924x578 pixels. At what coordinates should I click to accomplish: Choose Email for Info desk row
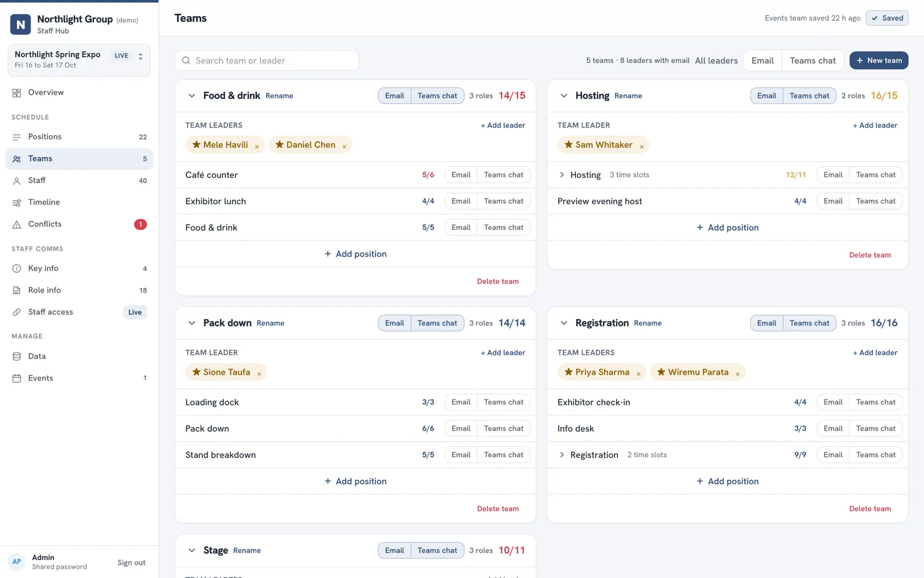click(833, 429)
